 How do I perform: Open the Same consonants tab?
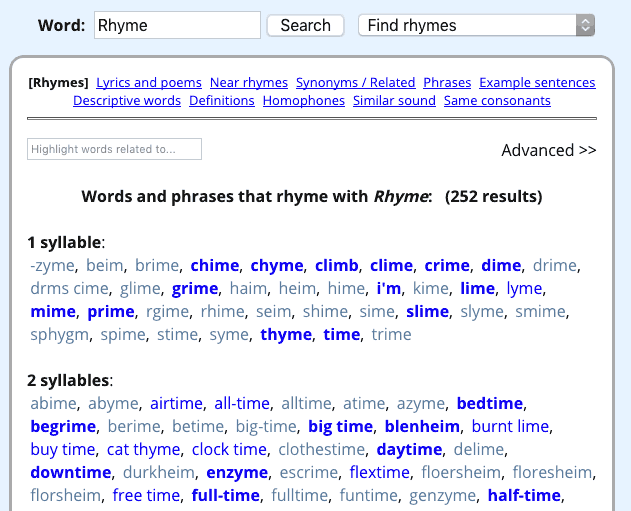point(497,101)
